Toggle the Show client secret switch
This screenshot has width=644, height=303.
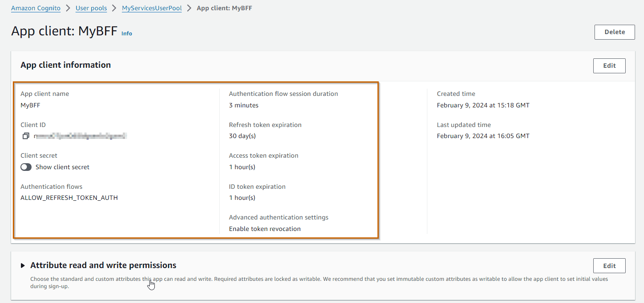pos(26,167)
